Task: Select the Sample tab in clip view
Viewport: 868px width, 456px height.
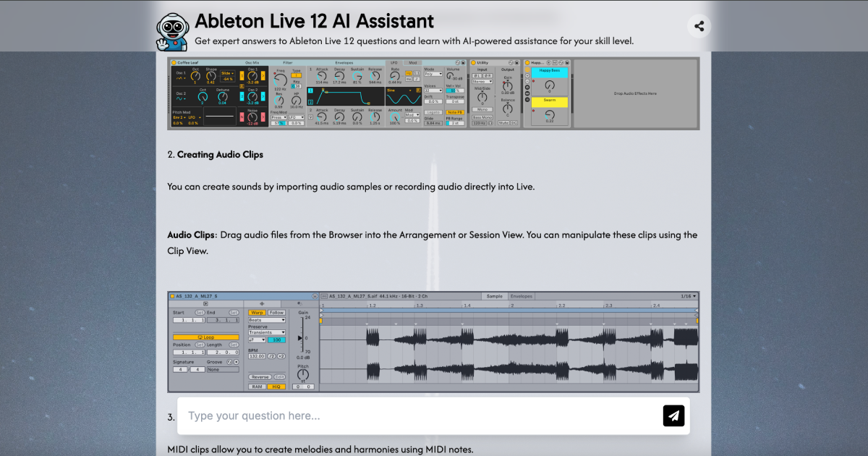Action: tap(495, 296)
